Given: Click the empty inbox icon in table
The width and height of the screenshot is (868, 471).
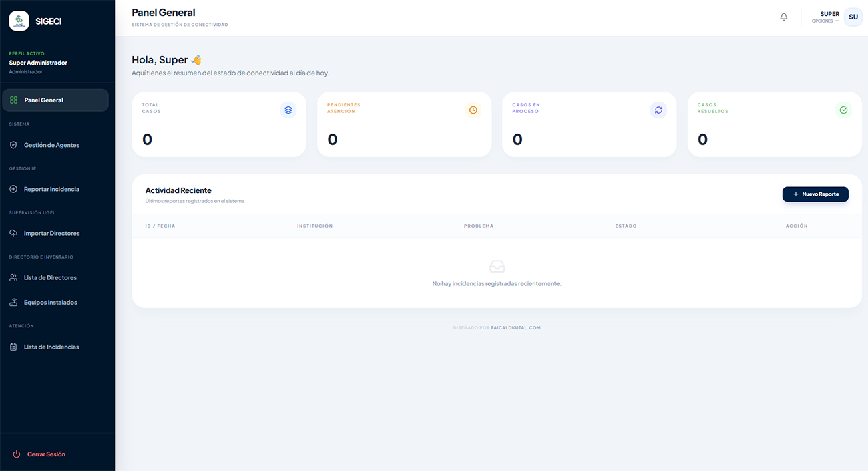Looking at the screenshot, I should coord(497,267).
